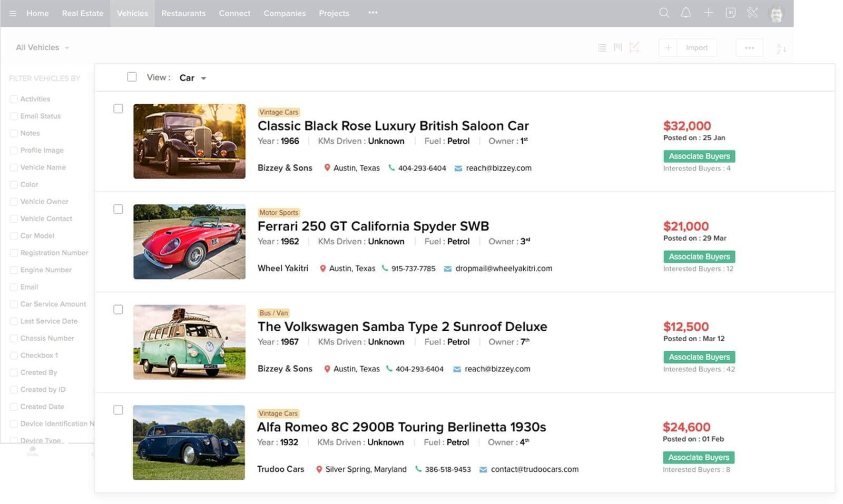843x504 pixels.
Task: Expand the All Vehicles view dropdown
Action: tap(43, 48)
